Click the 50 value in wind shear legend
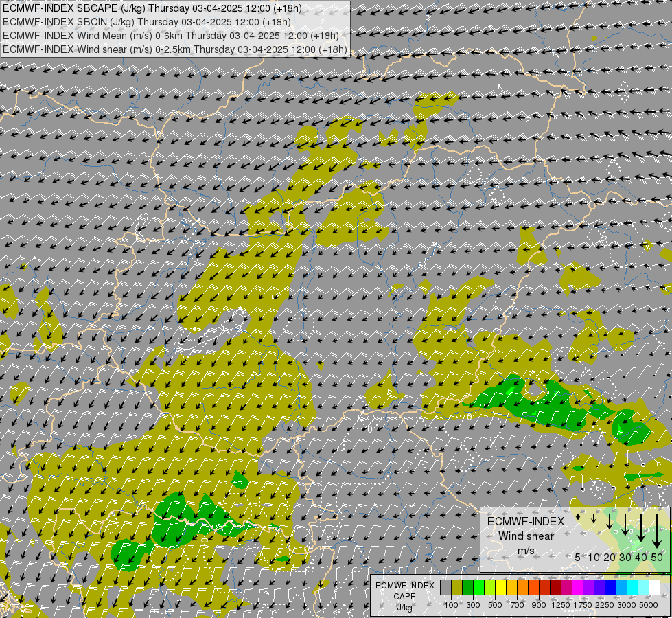Screen dimensions: 672x618 (657, 557)
